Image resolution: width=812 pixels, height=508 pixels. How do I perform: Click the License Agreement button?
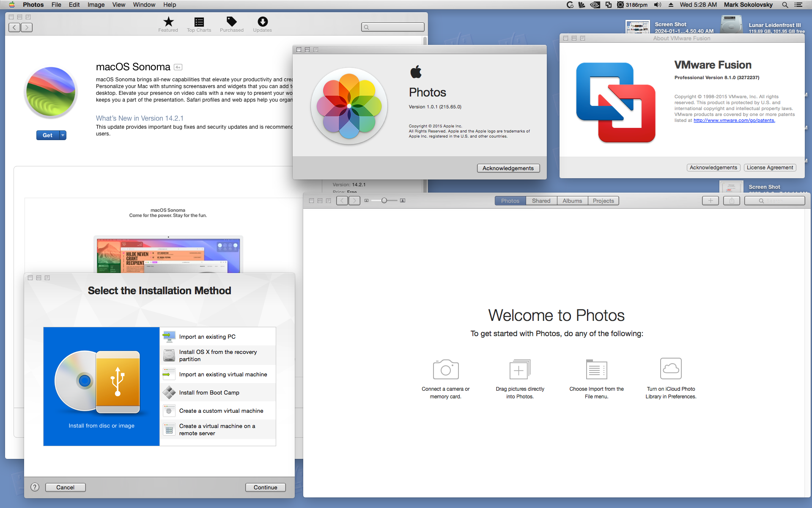point(769,168)
